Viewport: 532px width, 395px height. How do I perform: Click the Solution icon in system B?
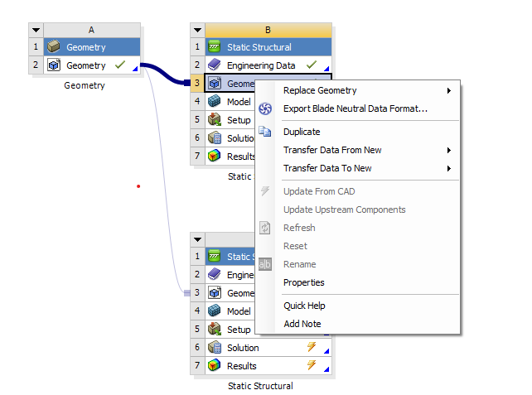tap(214, 137)
